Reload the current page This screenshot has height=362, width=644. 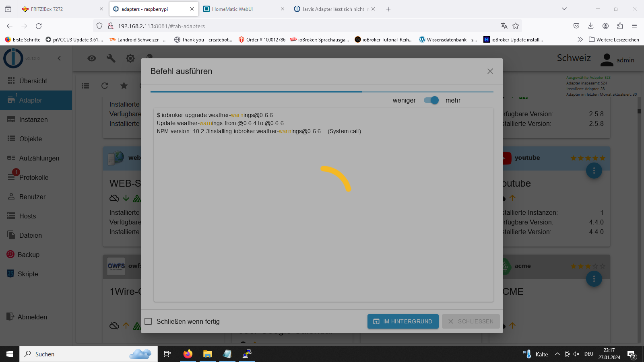point(39,26)
